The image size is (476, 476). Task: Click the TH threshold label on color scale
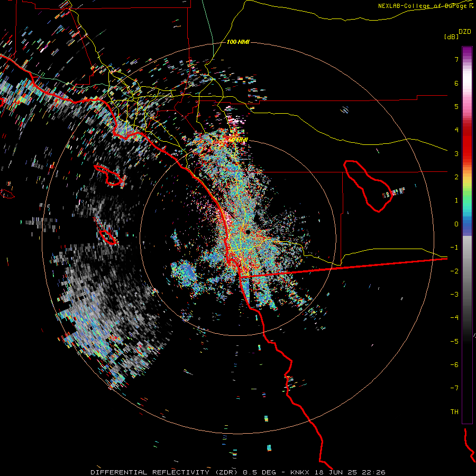pyautogui.click(x=454, y=412)
